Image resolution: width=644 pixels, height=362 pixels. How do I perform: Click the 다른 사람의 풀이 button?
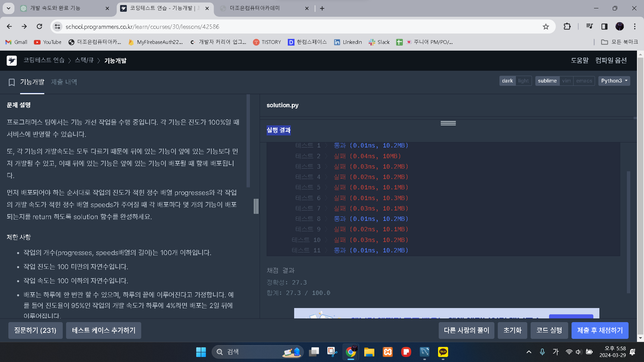[x=466, y=330]
